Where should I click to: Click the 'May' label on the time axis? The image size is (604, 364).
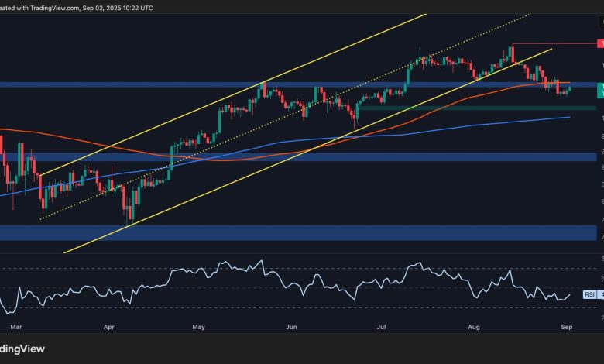[x=198, y=327]
